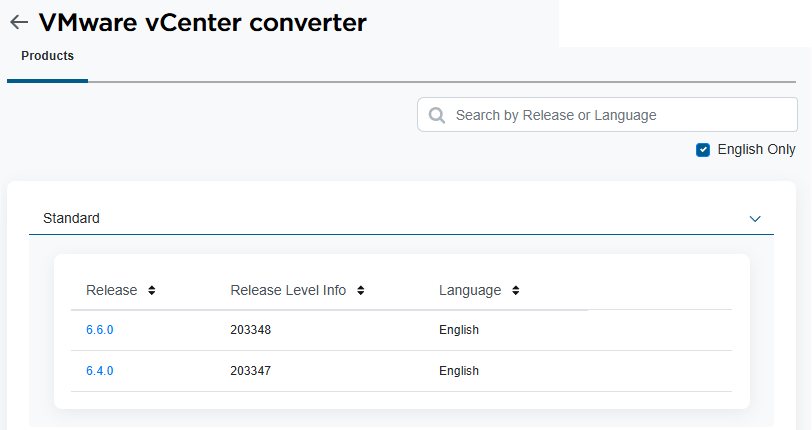Click the English Only label

point(756,149)
